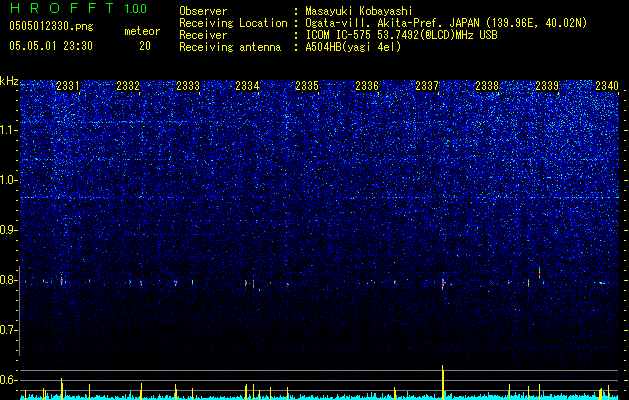The width and height of the screenshot is (629, 400).
Task: Click the 2331 time marker
Action: pyautogui.click(x=68, y=86)
